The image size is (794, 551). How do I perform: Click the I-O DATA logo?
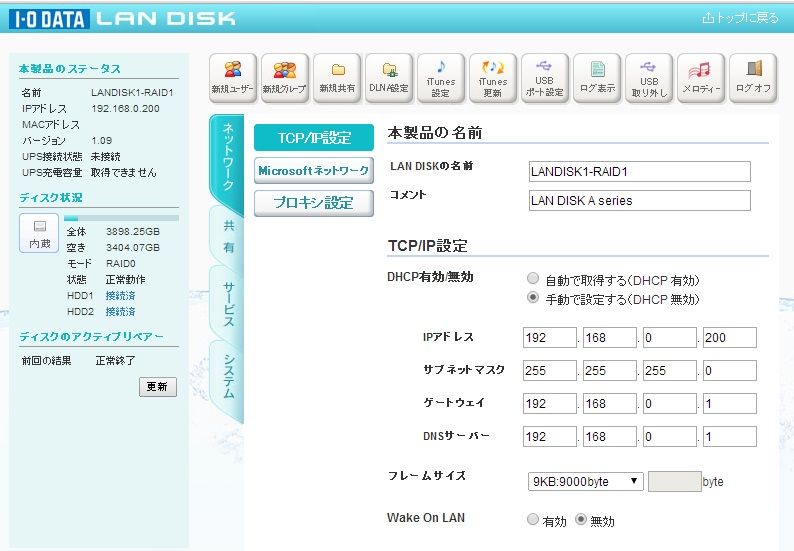(x=49, y=19)
